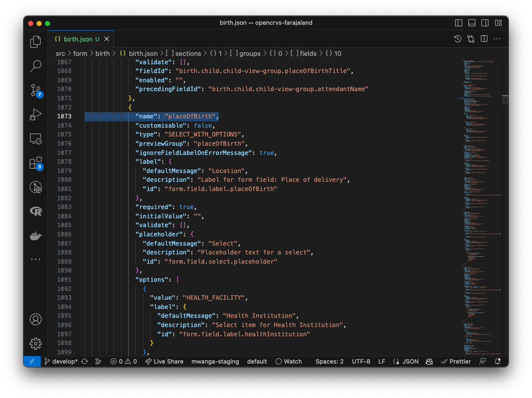Viewport: 532px width, 398px height.
Task: Toggle the secondary sidebar visibility
Action: pyautogui.click(x=485, y=23)
